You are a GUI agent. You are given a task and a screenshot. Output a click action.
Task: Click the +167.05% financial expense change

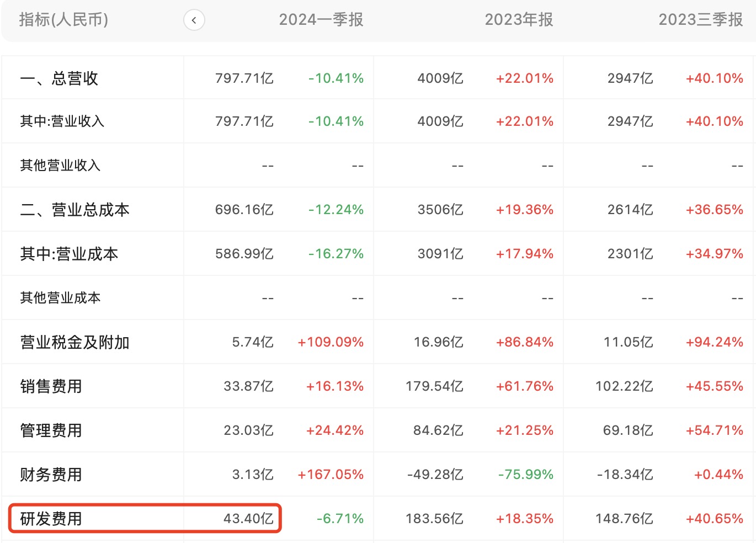point(330,475)
